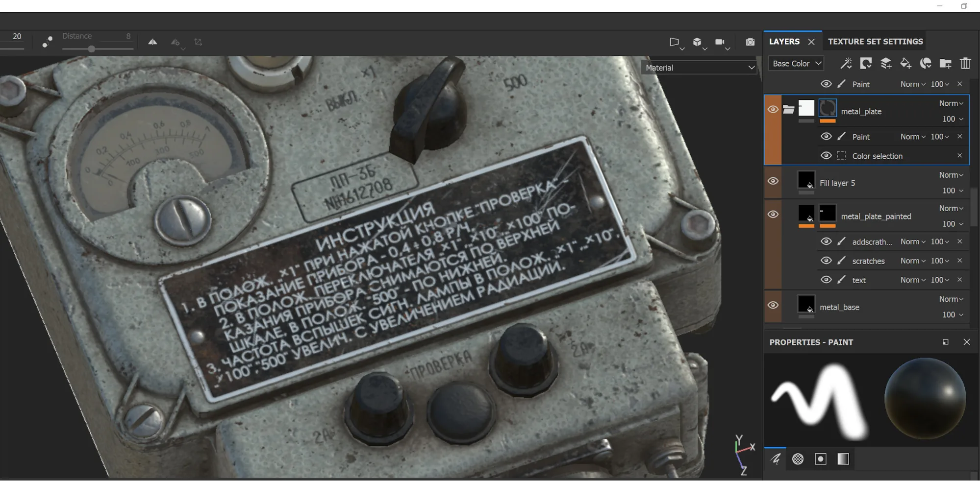
Task: Take a viewport screenshot with photo camera icon
Action: click(x=750, y=42)
